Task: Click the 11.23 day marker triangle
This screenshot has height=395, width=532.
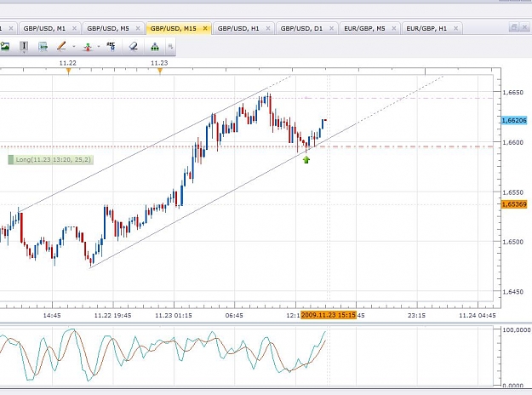Action: [x=160, y=71]
